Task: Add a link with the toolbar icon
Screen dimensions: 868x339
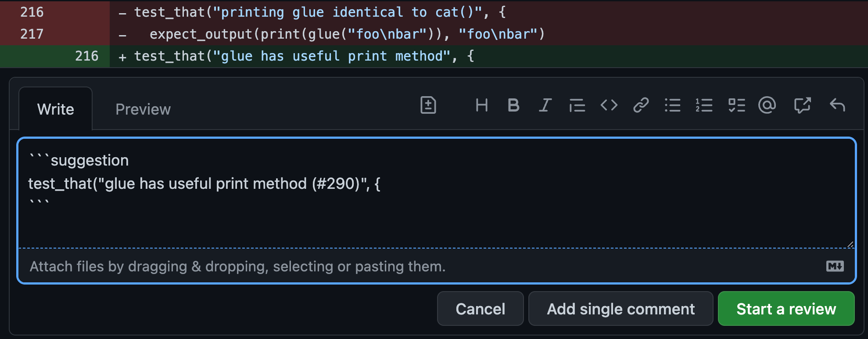Action: 641,105
